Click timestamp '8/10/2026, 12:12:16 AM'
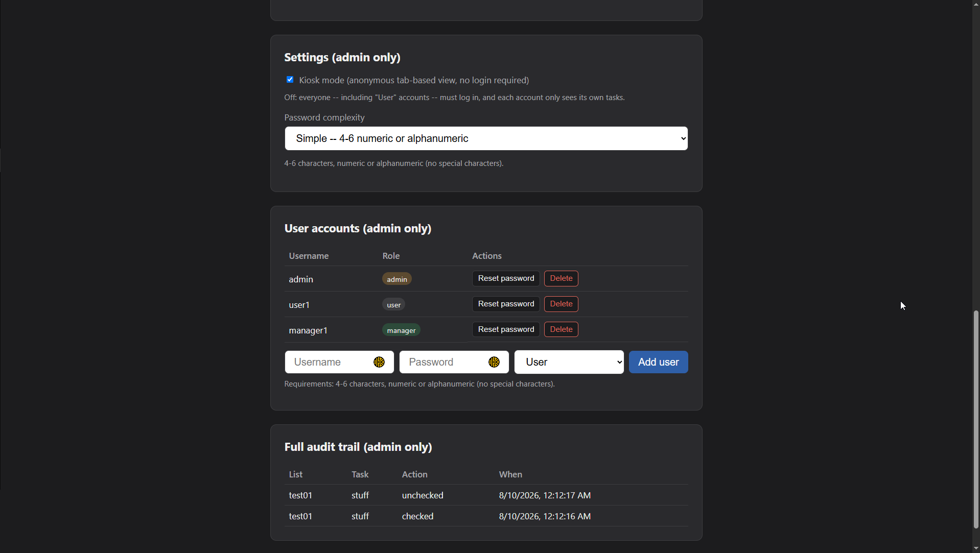The height and width of the screenshot is (553, 980). coord(545,516)
